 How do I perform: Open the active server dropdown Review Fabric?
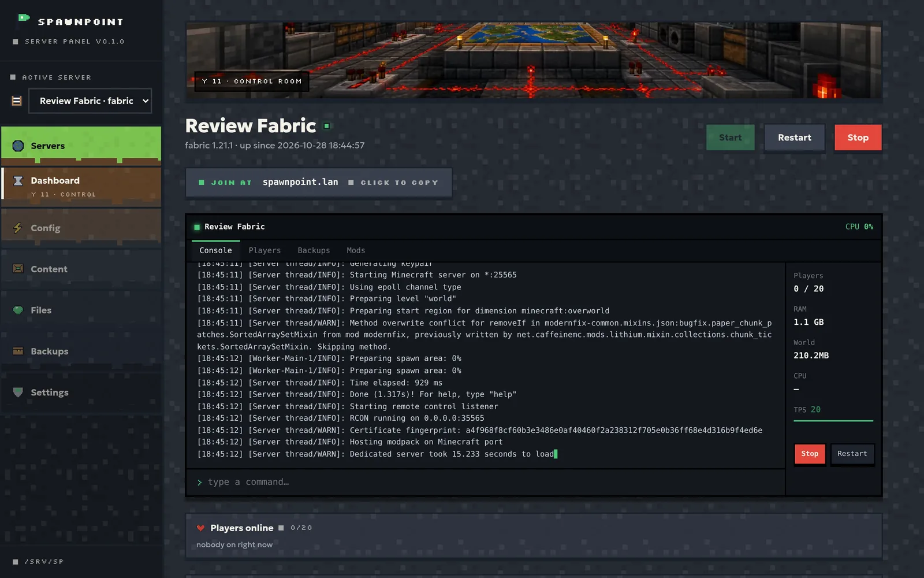tap(90, 101)
